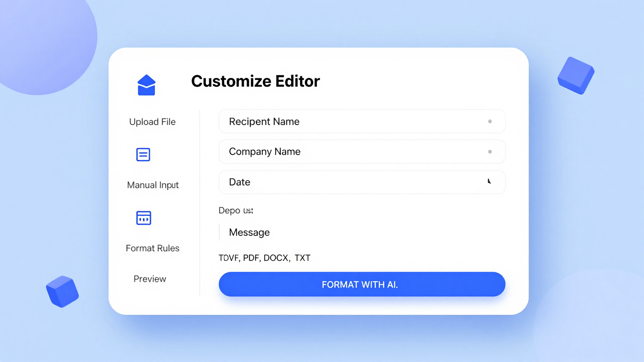Viewport: 644px width, 362px height.
Task: Open the Preview section
Action: (150, 279)
